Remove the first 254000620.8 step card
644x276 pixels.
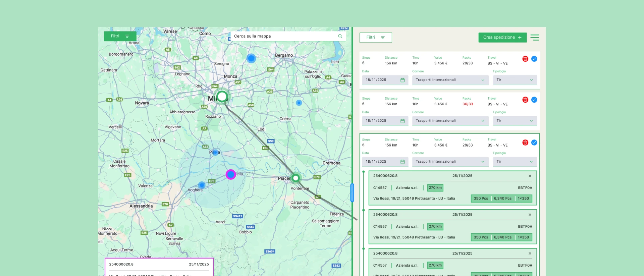point(530,176)
